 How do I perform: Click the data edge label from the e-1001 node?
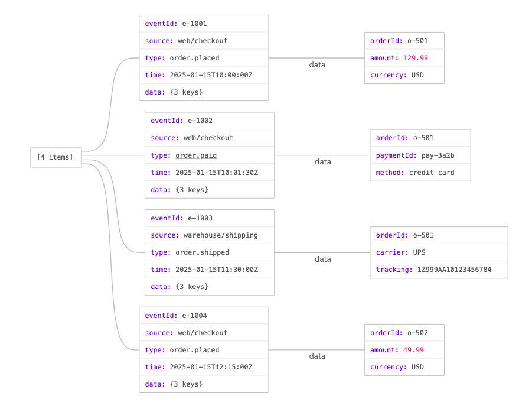pyautogui.click(x=317, y=65)
